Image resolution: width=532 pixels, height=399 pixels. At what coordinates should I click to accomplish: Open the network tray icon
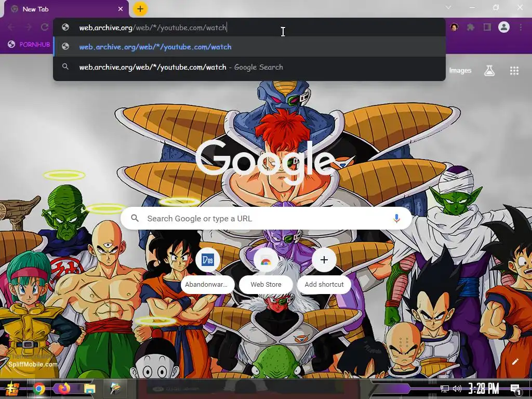point(444,389)
